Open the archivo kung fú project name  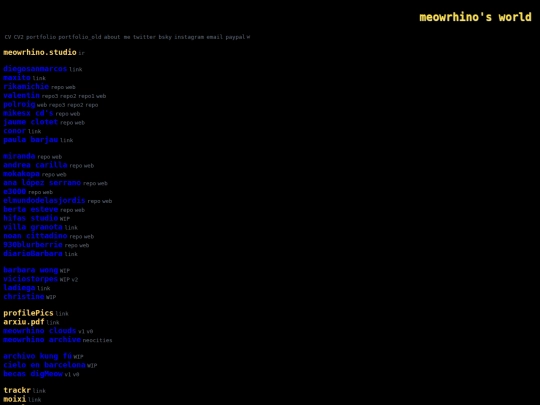pyautogui.click(x=38, y=356)
